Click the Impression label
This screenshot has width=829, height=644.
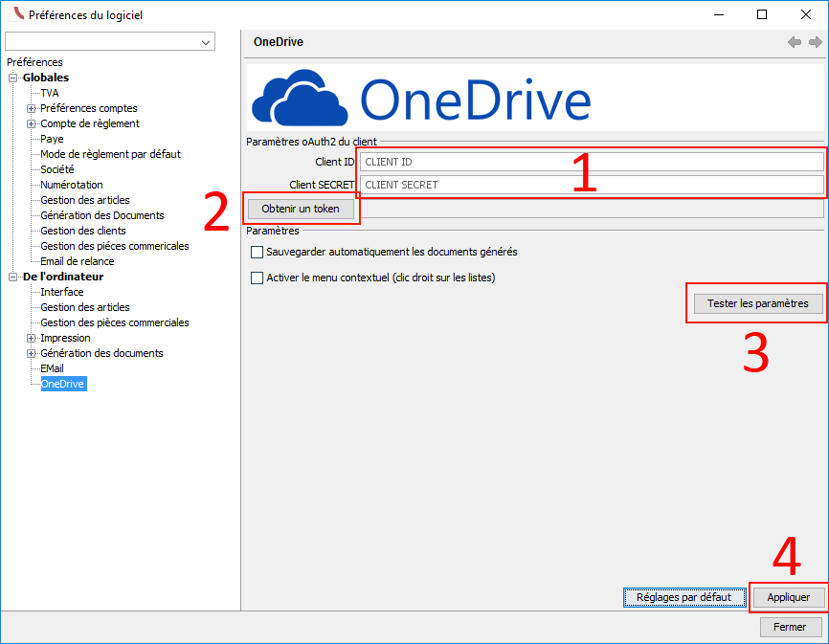65,338
